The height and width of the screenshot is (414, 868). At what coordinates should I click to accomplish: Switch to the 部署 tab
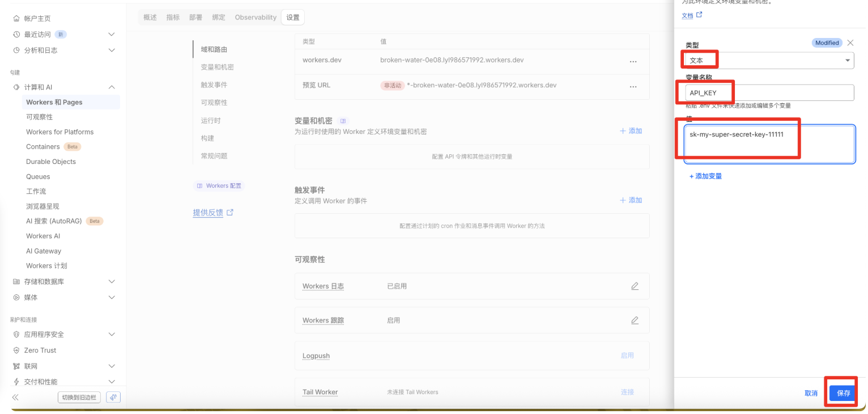click(x=195, y=18)
